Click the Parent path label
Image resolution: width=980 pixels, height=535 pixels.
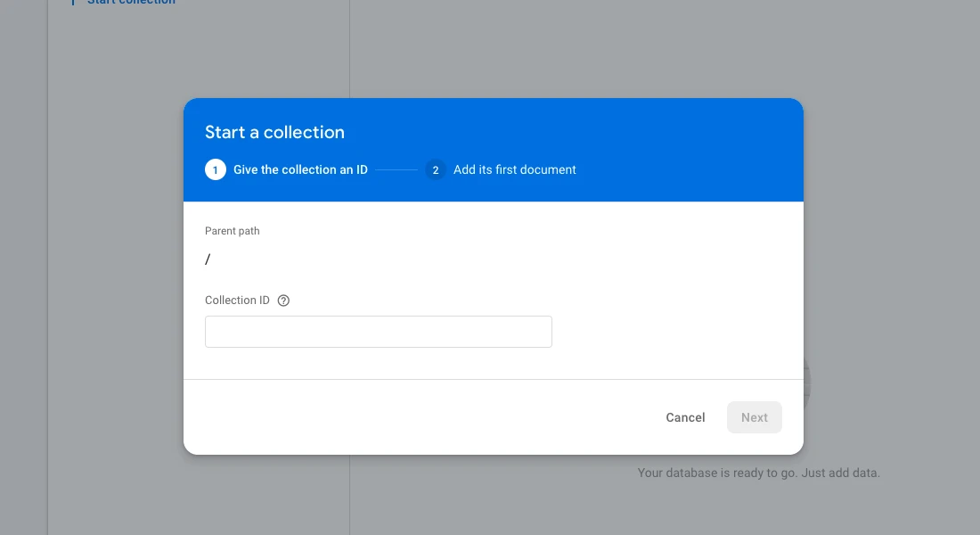click(232, 231)
